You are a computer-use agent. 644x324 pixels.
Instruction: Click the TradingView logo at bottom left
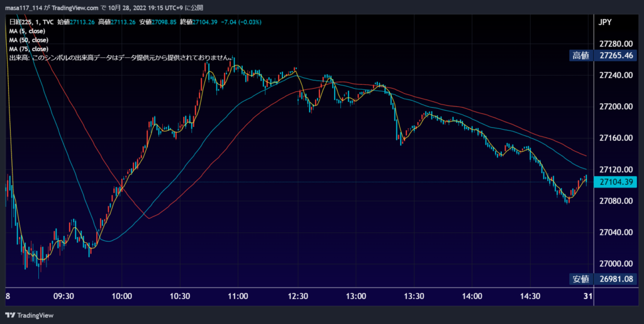[x=29, y=315]
